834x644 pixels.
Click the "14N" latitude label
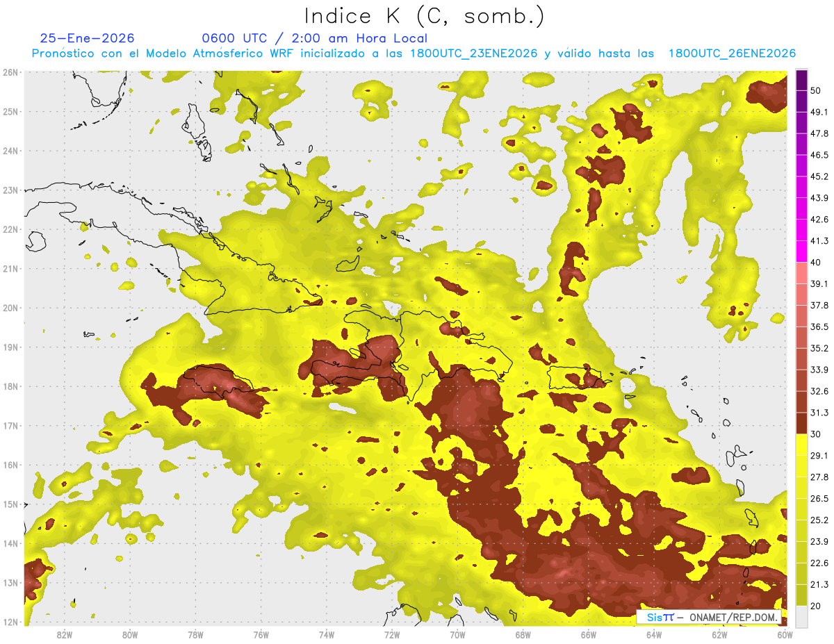tap(10, 543)
